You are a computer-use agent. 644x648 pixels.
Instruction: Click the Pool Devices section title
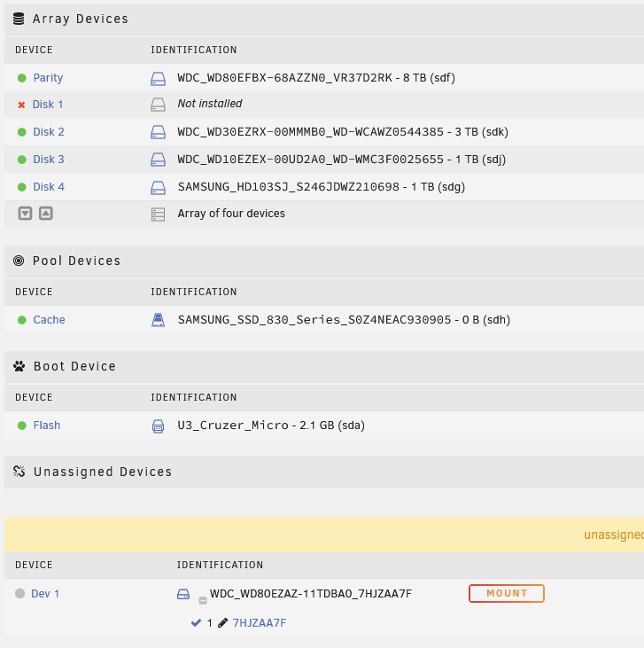coord(76,261)
